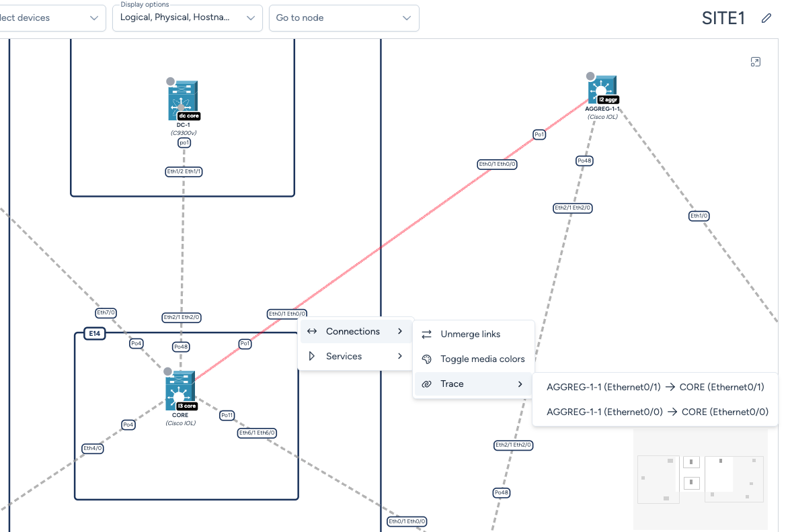Click the Eth4/0 interface label
The width and height of the screenshot is (790, 532).
click(x=93, y=449)
